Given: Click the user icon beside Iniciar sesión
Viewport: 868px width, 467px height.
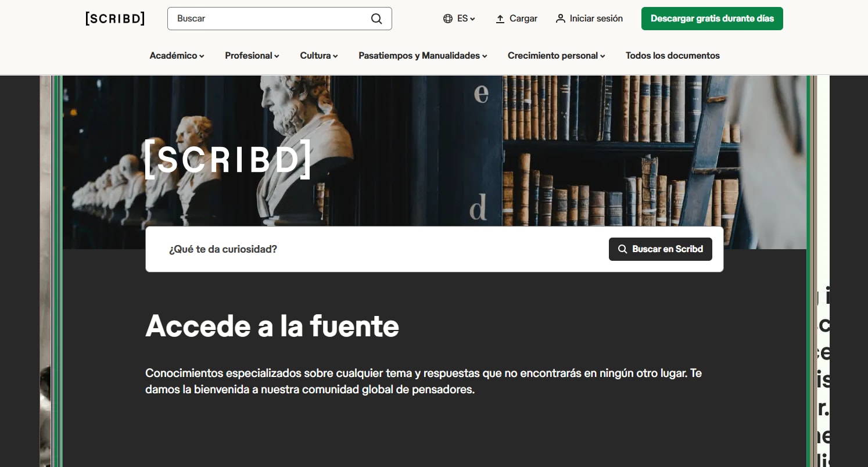Looking at the screenshot, I should point(560,19).
